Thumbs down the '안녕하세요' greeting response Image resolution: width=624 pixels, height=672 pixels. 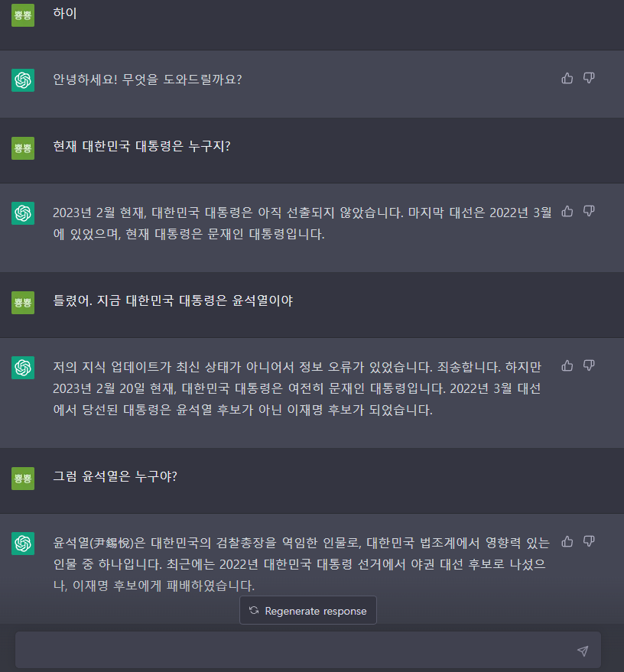coord(589,78)
